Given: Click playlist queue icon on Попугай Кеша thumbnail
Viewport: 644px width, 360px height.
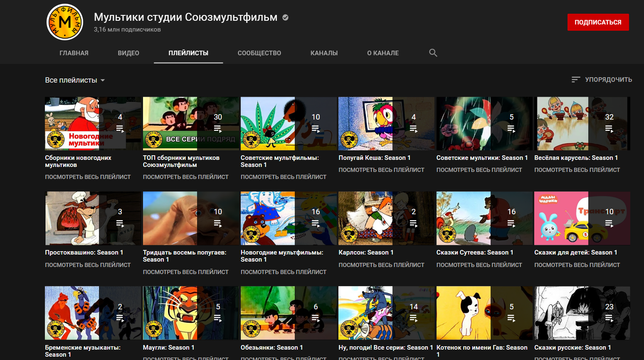Looking at the screenshot, I should click(413, 129).
